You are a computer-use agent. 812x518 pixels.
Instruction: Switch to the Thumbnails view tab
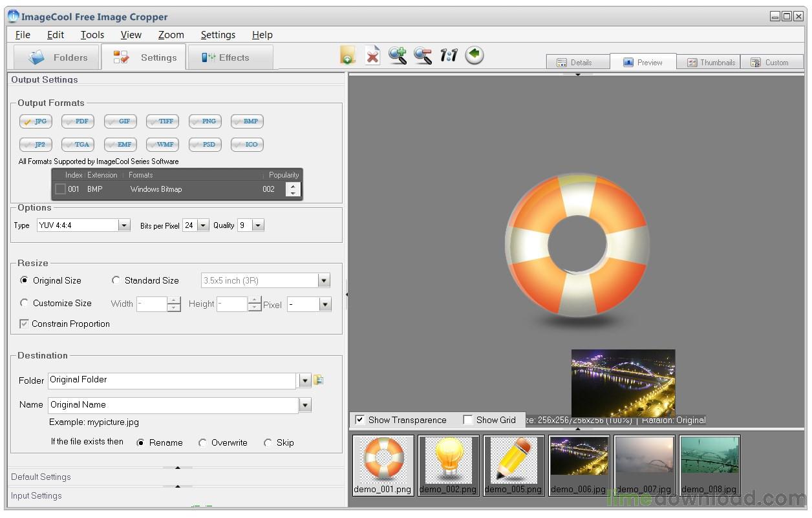click(x=710, y=63)
